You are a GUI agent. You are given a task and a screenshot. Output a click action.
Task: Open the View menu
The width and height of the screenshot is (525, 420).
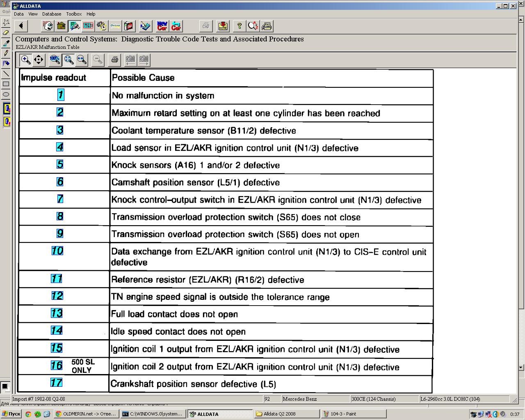(x=33, y=14)
